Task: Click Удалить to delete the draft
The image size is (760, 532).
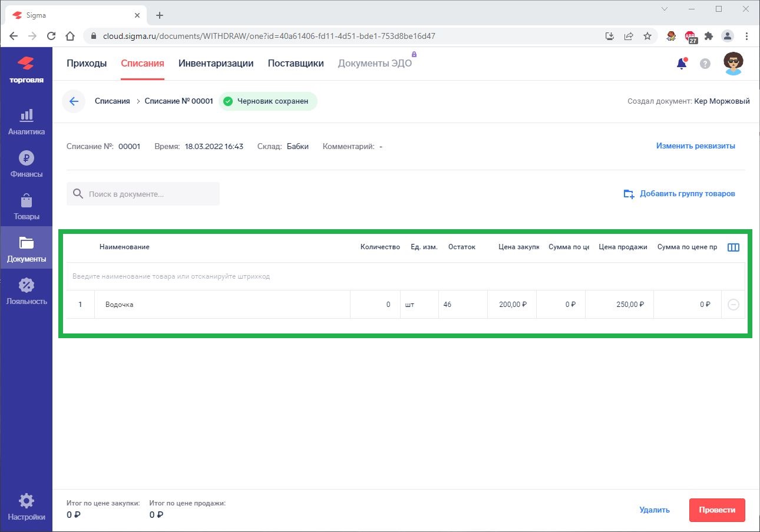Action: [654, 510]
